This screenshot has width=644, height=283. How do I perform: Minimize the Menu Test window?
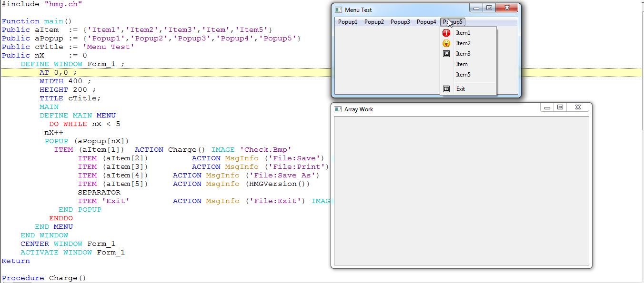point(476,8)
